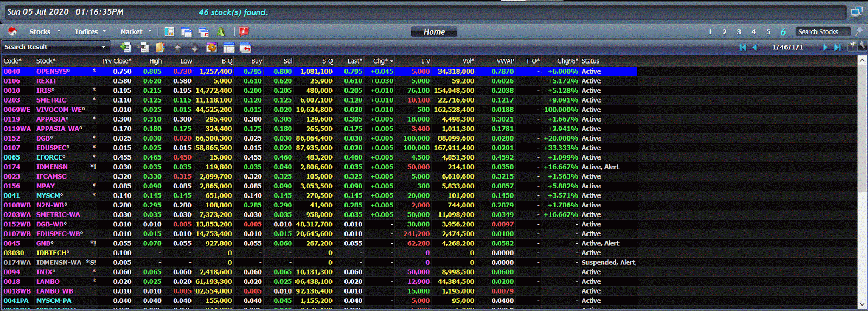Open the Indices dropdown menu
Screen dimensions: 868x311
pyautogui.click(x=91, y=31)
